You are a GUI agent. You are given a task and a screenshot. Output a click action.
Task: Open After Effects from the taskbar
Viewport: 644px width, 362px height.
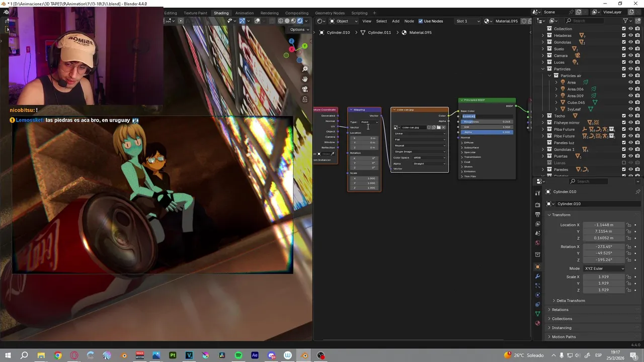click(255, 355)
